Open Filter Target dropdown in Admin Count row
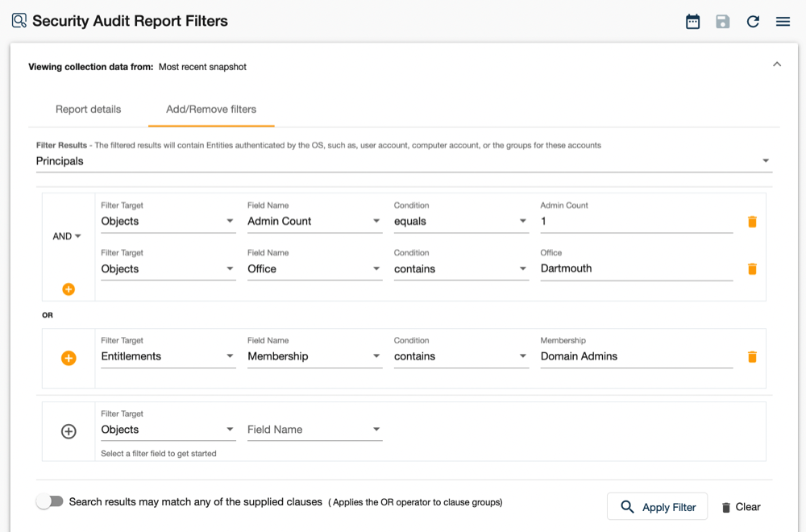Viewport: 806px width, 532px height. tap(168, 221)
